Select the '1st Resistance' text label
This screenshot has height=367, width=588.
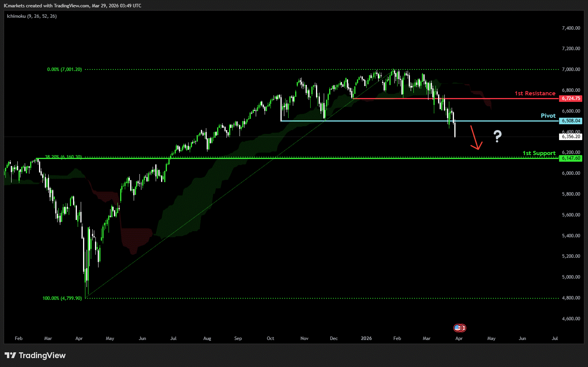(x=535, y=93)
